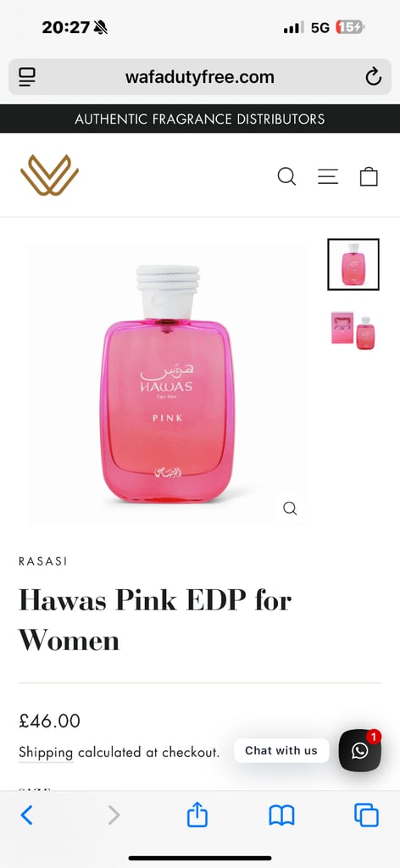Open the WhatsApp chat bubble button
Image resolution: width=400 pixels, height=868 pixels.
tap(359, 751)
